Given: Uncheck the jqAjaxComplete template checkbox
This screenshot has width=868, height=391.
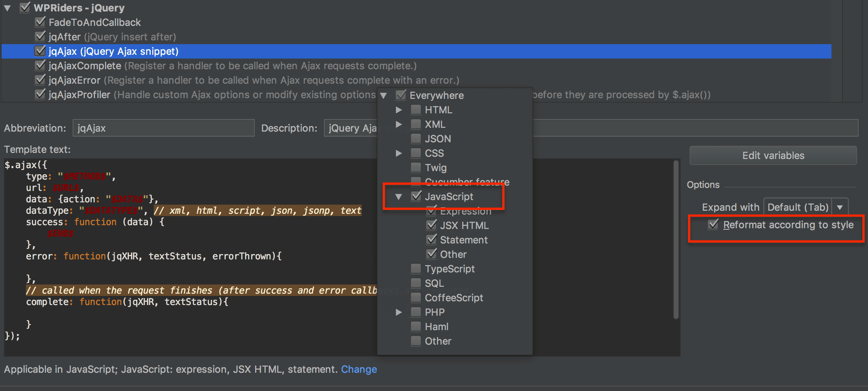Looking at the screenshot, I should pos(40,65).
